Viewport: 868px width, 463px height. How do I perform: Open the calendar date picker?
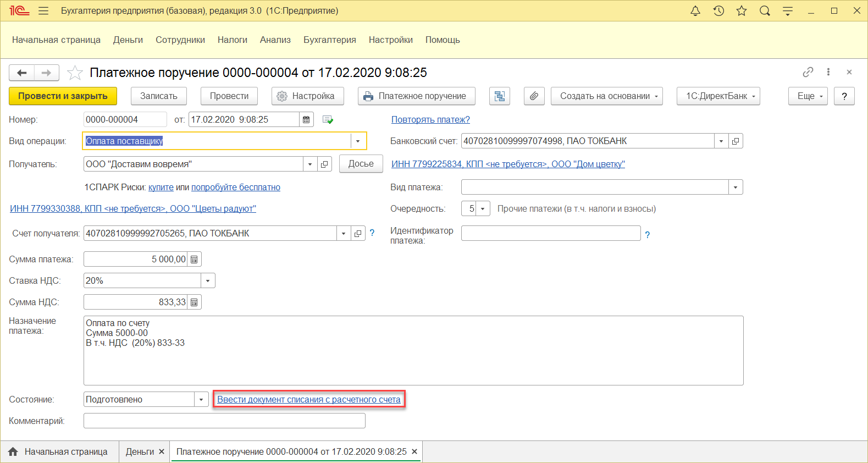pyautogui.click(x=306, y=119)
